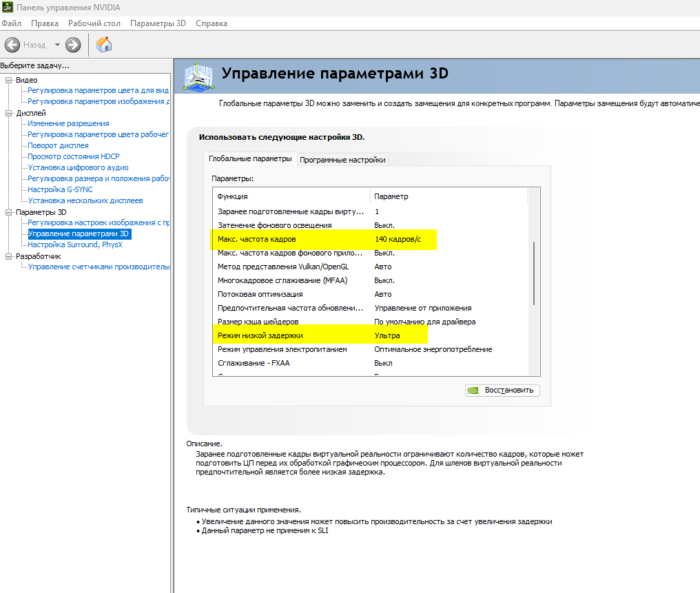Open Настройка Surround, PhysX link
The height and width of the screenshot is (593, 700).
coord(75,245)
